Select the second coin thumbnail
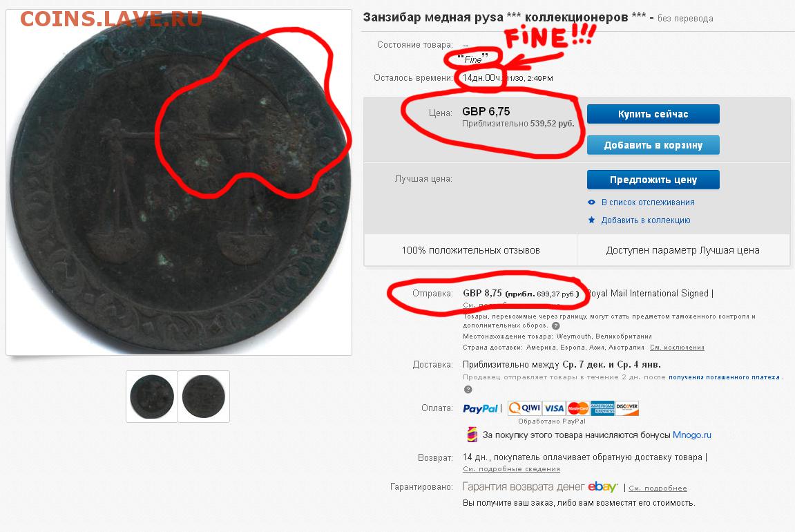Viewport: 795px width, 532px height. (x=204, y=397)
